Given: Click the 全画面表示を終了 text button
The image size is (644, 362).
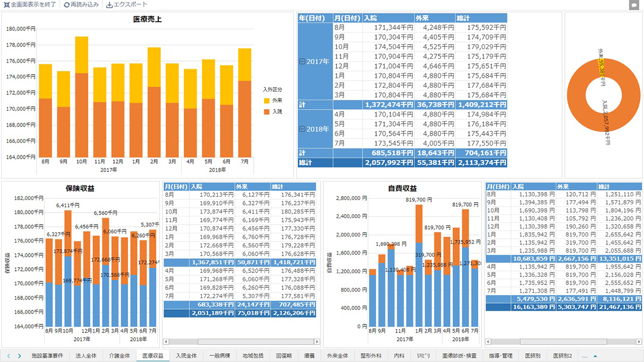Looking at the screenshot, I should (33, 4).
